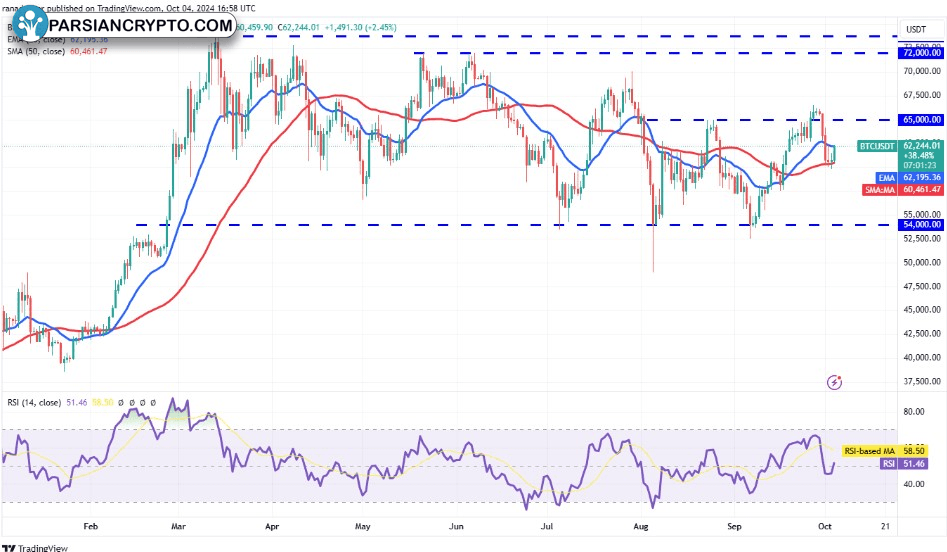The height and width of the screenshot is (552, 947).
Task: Click the Feb label on time axis
Action: [x=90, y=526]
